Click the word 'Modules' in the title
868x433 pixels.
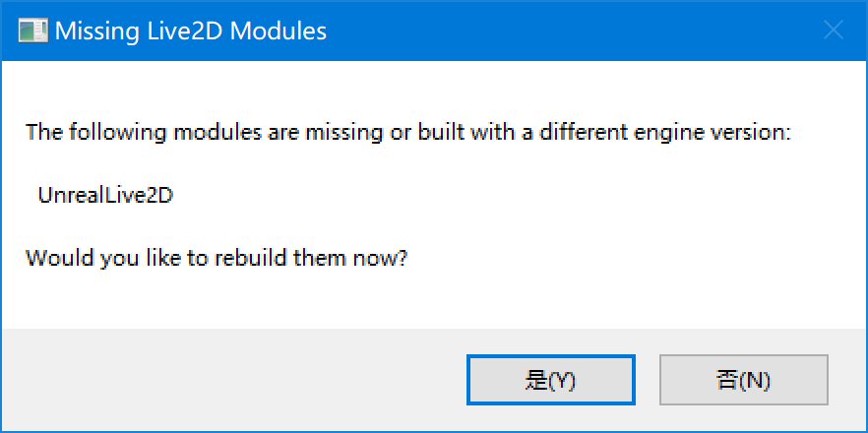tap(279, 31)
